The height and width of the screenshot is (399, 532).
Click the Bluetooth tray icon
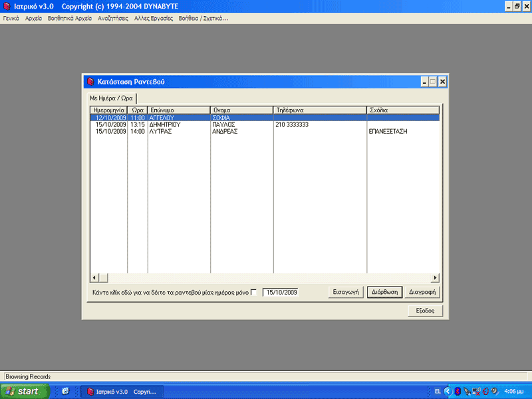[458, 391]
